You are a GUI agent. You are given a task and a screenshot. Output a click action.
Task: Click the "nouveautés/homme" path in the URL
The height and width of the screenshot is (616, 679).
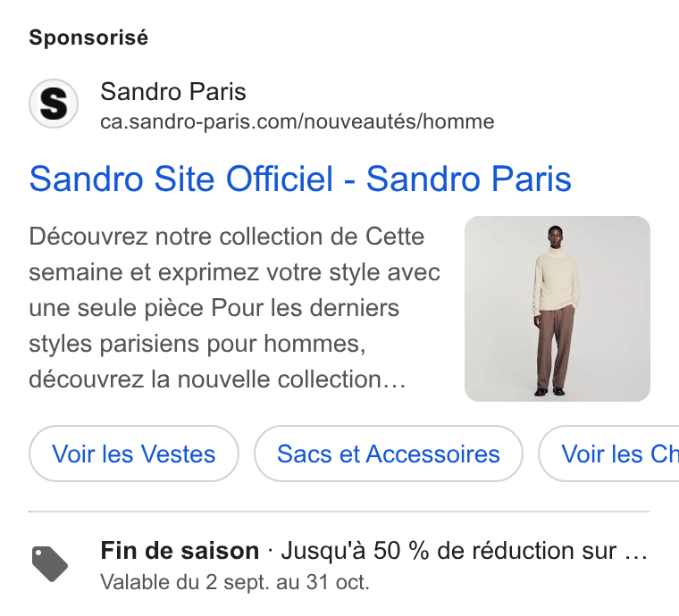tap(398, 121)
